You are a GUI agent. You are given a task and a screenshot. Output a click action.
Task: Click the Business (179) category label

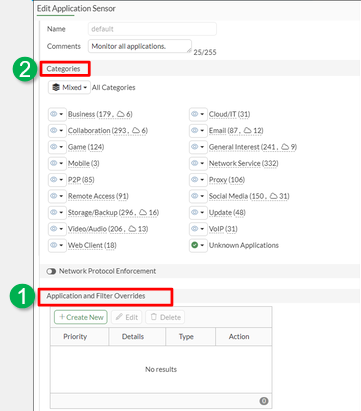point(100,114)
